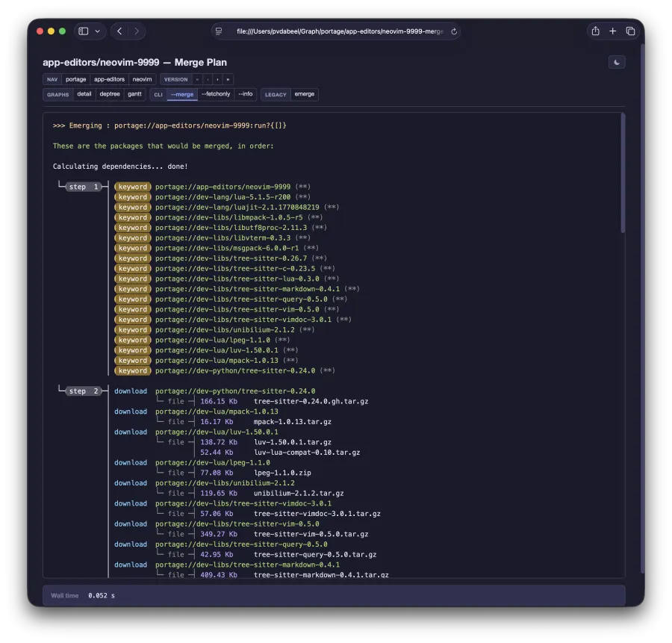Click the browser window vertical scrollbar
The width and height of the screenshot is (672, 643).
(x=642, y=308)
